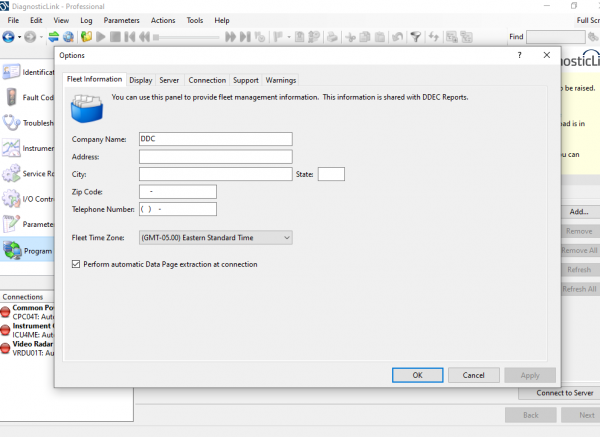
Task: Click the log Play button
Action: point(101,37)
